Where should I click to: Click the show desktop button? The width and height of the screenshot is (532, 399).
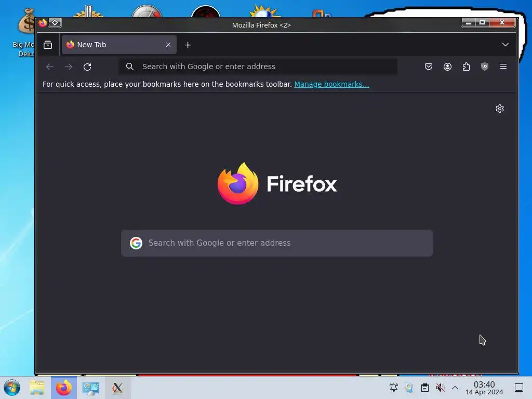click(519, 388)
